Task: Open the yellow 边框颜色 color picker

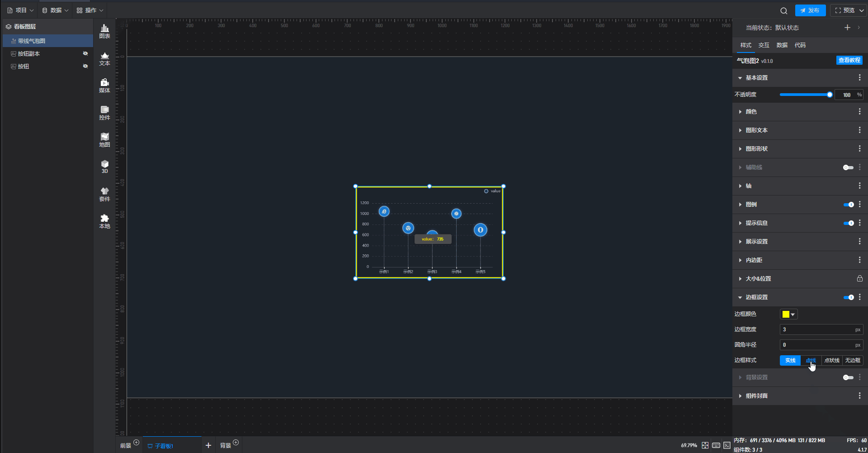Action: [788, 314]
